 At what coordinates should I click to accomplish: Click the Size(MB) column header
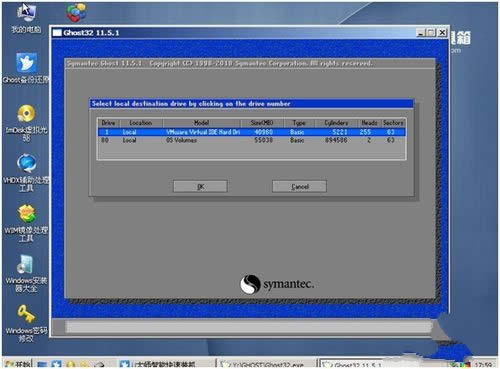point(262,123)
